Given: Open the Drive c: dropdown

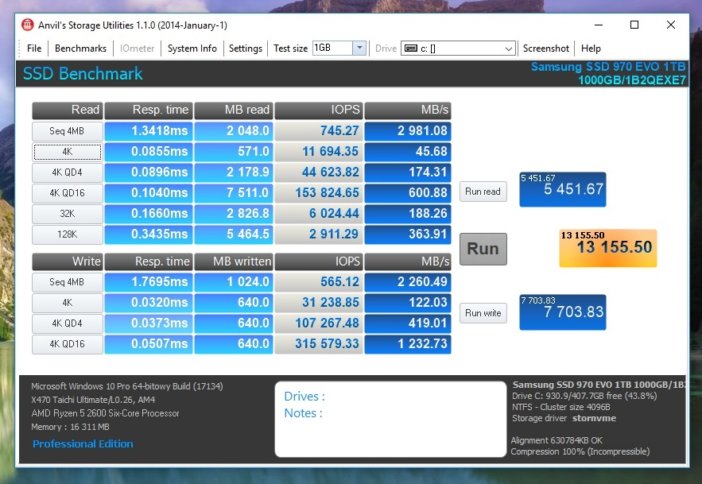Looking at the screenshot, I should click(x=508, y=48).
